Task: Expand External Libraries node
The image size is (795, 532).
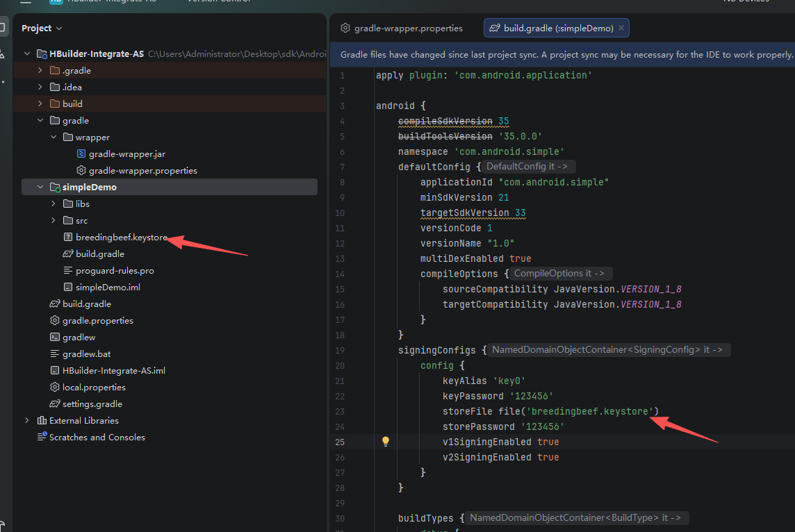Action: [27, 421]
